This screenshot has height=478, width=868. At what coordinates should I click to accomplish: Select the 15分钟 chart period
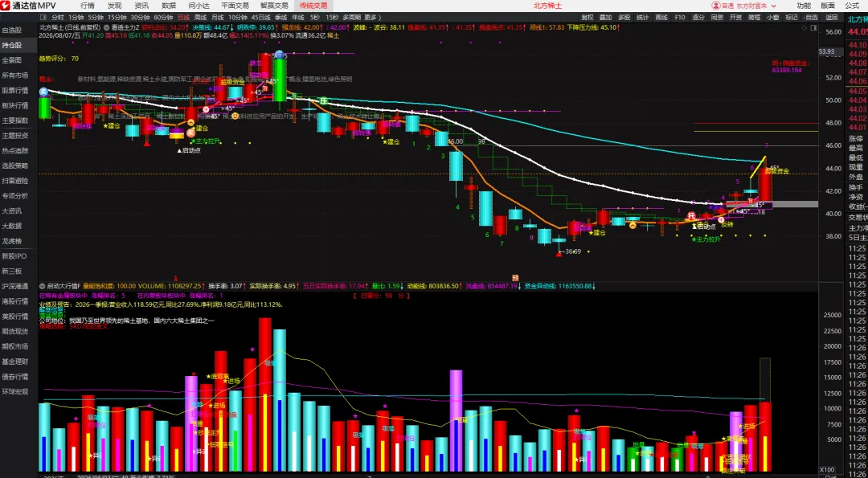pos(117,17)
